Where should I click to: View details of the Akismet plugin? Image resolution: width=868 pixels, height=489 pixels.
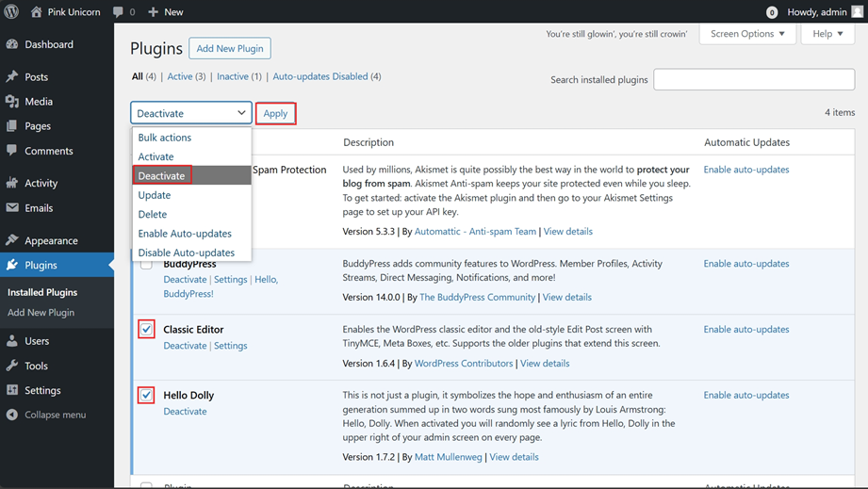568,231
